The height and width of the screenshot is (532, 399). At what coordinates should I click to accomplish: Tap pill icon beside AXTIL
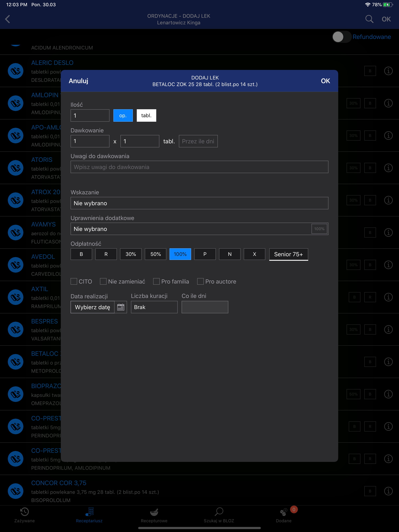click(x=16, y=297)
